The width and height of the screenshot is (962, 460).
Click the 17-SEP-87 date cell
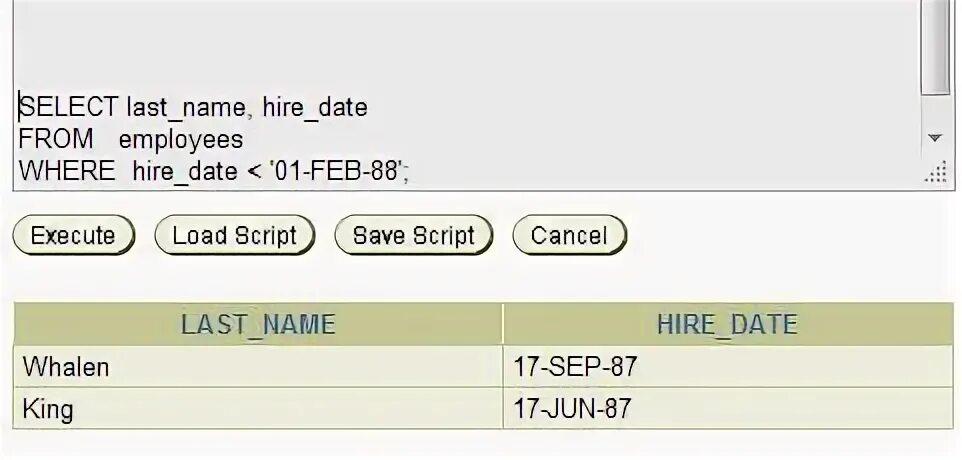pyautogui.click(x=728, y=367)
